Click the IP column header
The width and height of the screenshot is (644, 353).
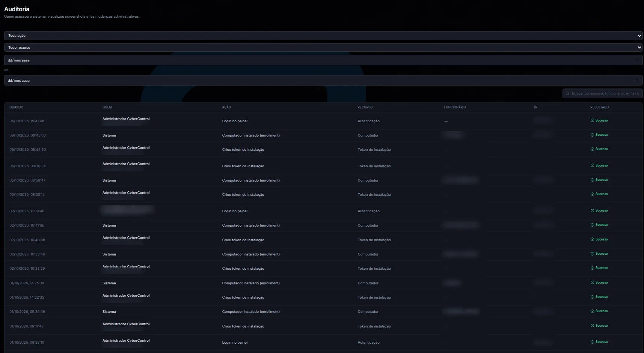pyautogui.click(x=535, y=107)
